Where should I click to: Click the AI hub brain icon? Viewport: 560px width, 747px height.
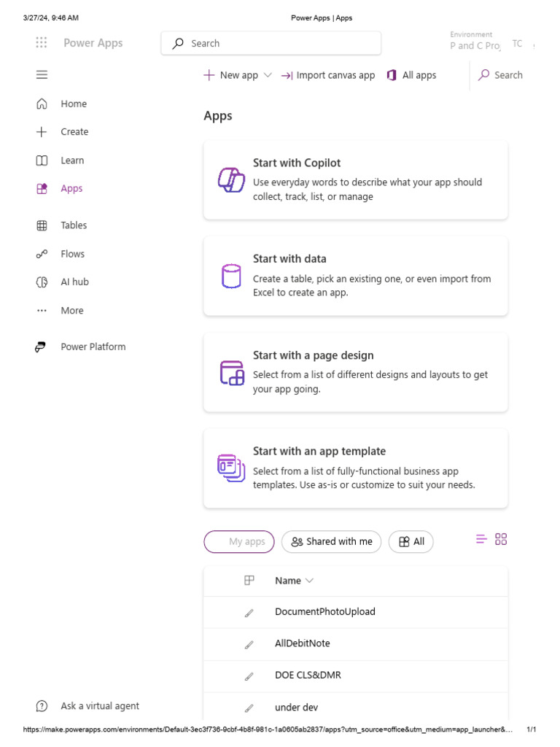coord(42,282)
